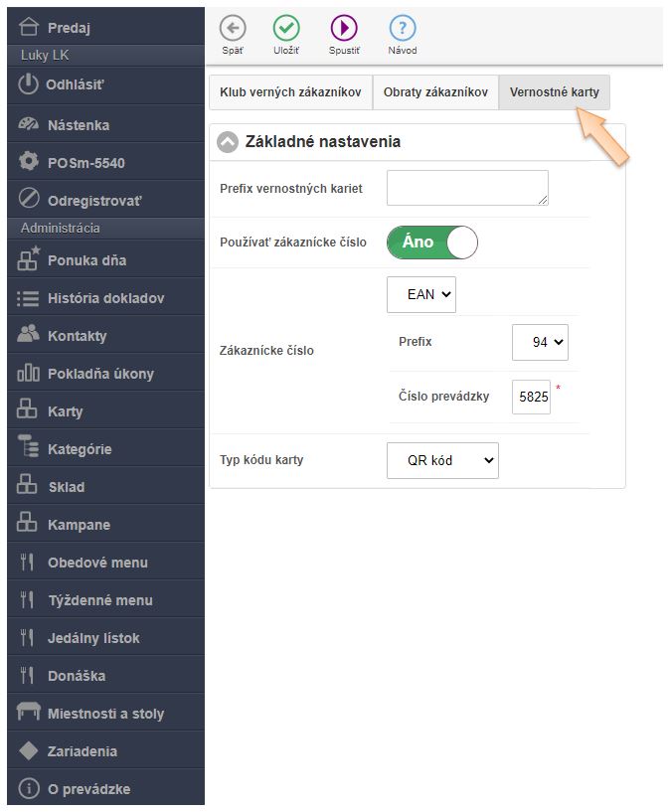Click the Uložiť save checkmark icon

point(286,28)
